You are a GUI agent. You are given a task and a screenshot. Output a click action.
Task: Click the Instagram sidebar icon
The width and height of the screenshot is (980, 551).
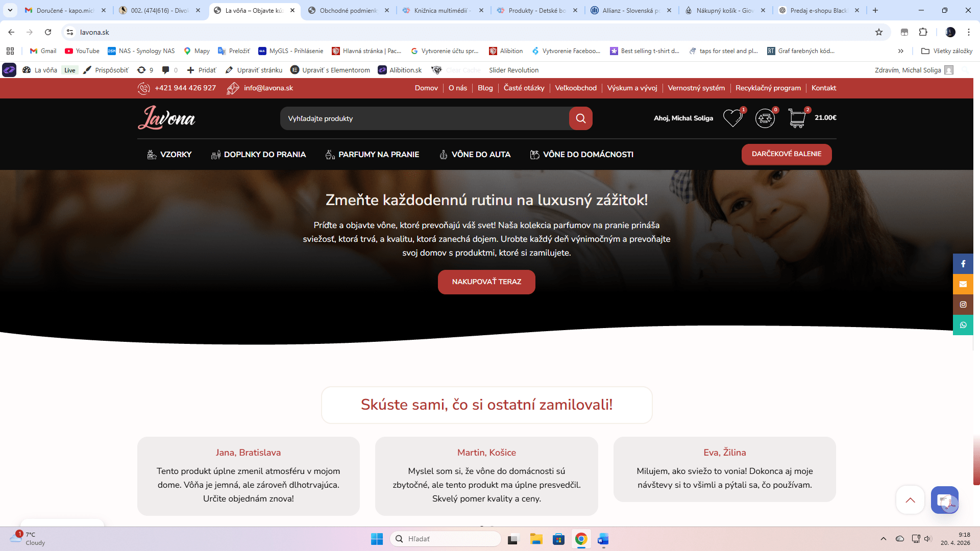tap(963, 305)
